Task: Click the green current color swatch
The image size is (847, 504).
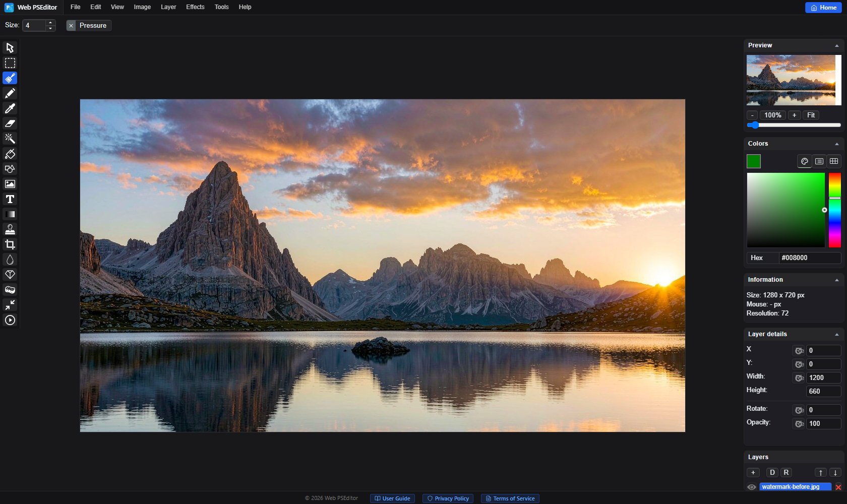Action: pyautogui.click(x=754, y=161)
